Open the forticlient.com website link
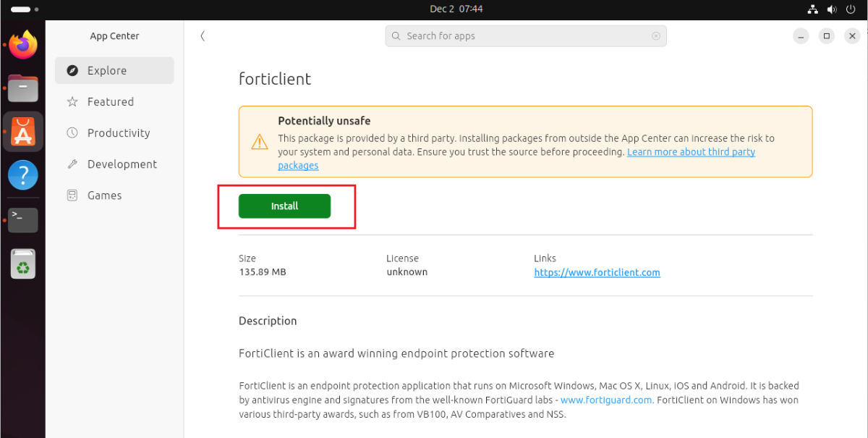 [x=597, y=273]
